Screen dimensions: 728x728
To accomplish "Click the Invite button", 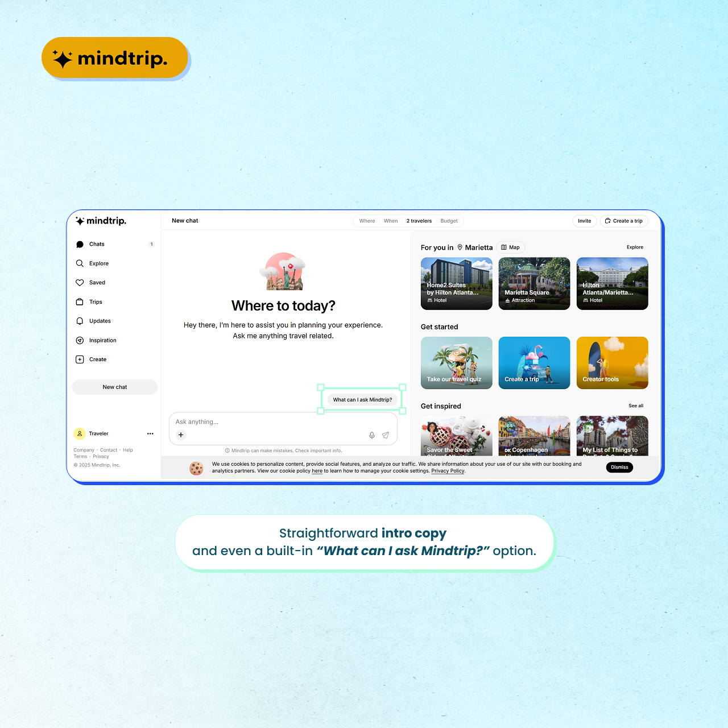I will point(585,221).
